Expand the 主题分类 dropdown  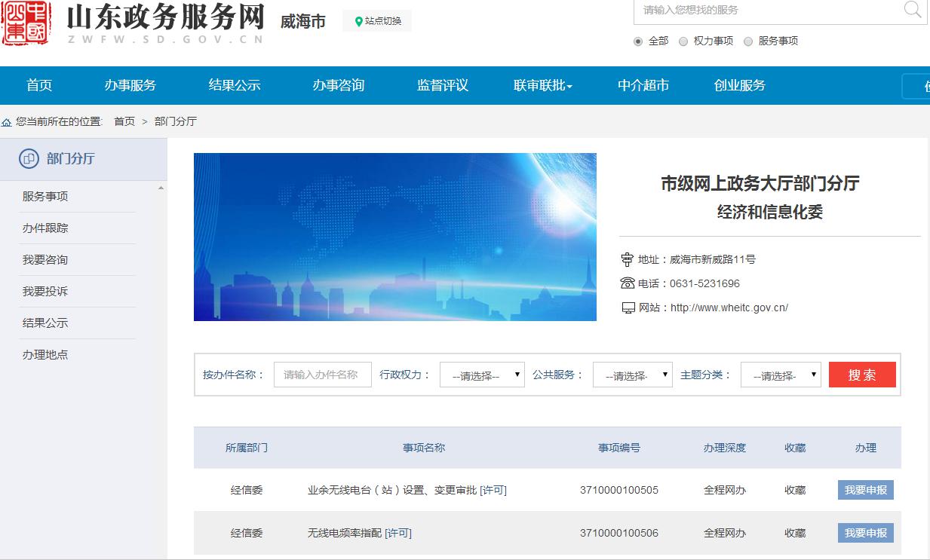point(780,375)
